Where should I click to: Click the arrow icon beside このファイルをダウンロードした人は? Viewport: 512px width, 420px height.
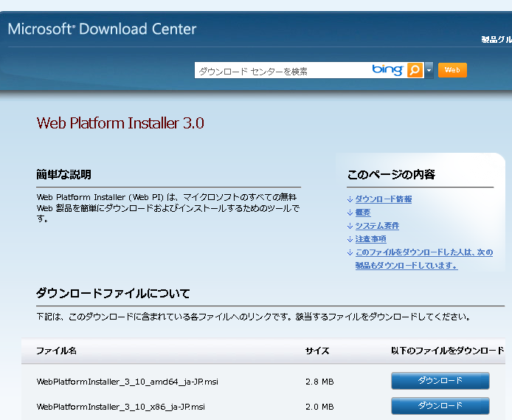point(350,252)
